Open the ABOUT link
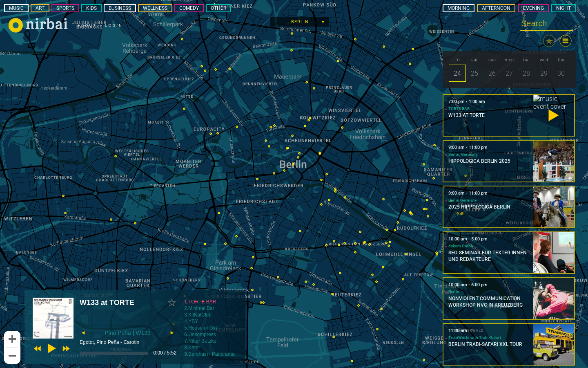Viewport: 588px width, 368px height. (x=87, y=25)
